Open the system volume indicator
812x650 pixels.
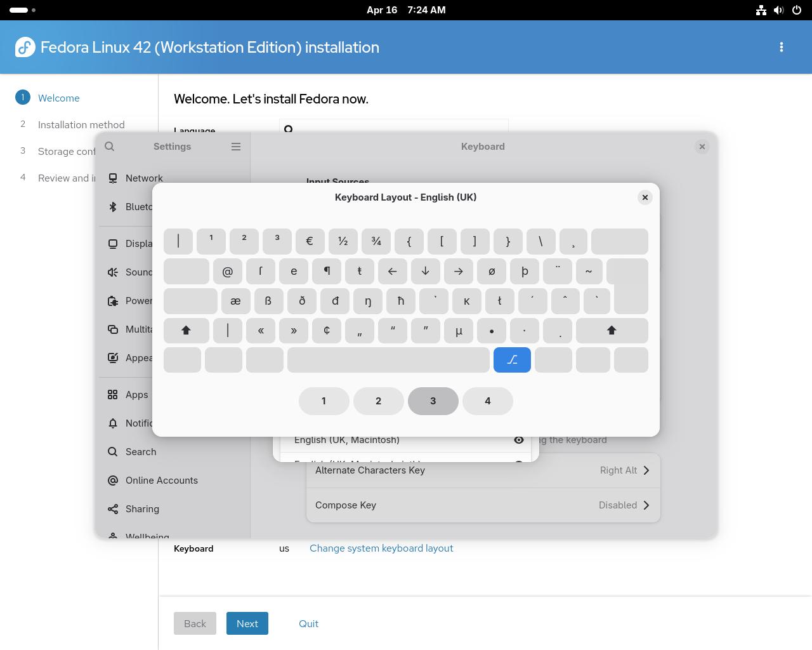tap(779, 10)
